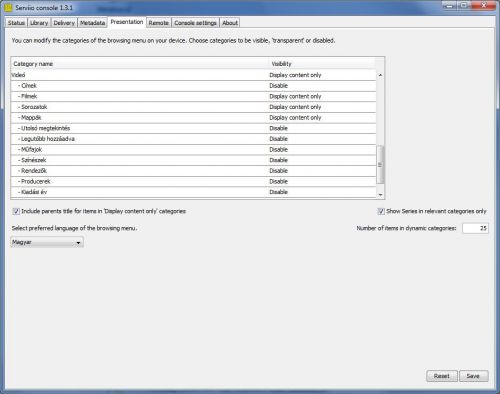Select the Rendezők category row
The image size is (500, 394).
pos(193,171)
